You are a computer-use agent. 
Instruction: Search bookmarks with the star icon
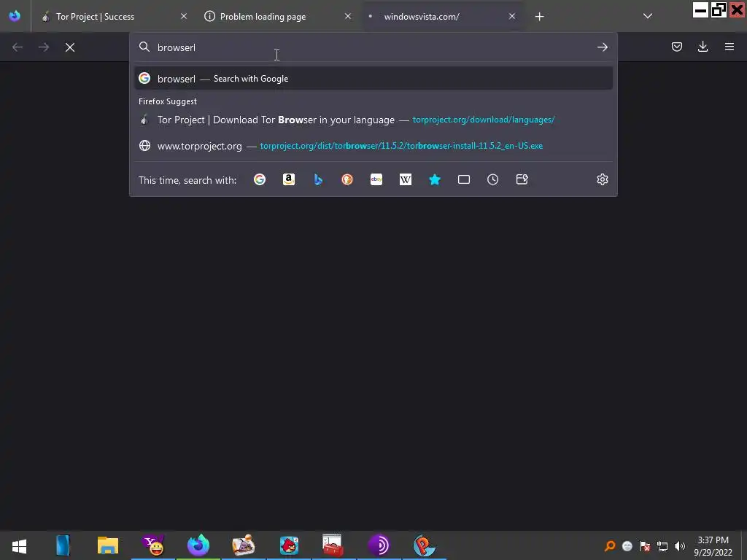(x=435, y=179)
